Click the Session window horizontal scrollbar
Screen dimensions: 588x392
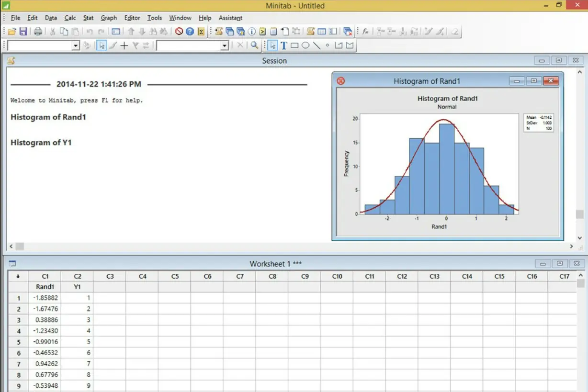(x=287, y=246)
